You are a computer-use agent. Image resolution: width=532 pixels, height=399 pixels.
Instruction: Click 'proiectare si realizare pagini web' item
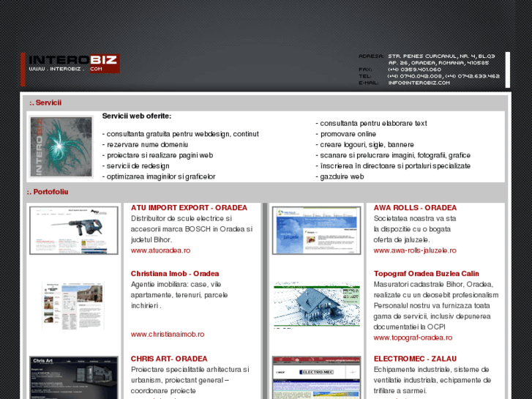[x=157, y=155]
